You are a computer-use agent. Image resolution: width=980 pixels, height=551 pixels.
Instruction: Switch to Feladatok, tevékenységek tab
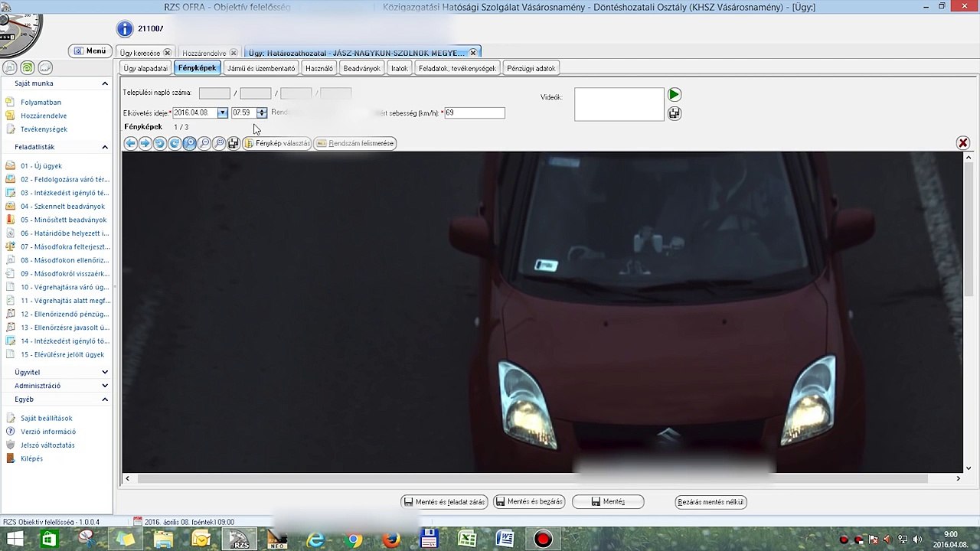click(457, 68)
